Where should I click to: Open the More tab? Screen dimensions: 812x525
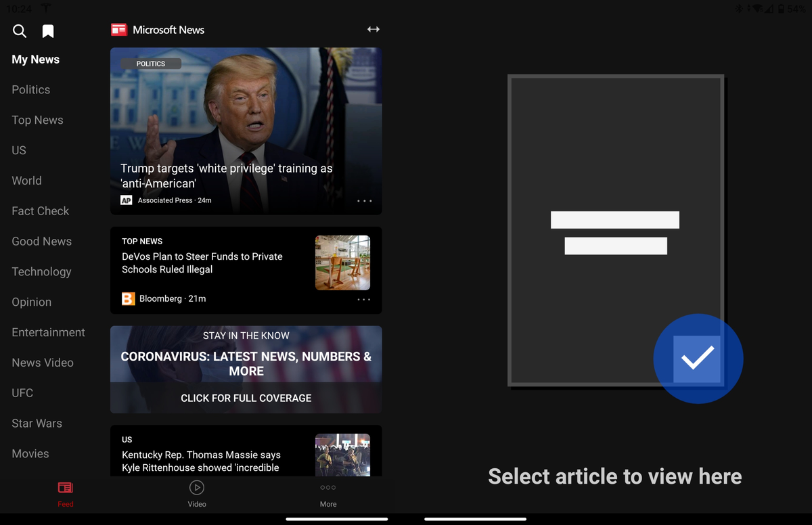[328, 494]
